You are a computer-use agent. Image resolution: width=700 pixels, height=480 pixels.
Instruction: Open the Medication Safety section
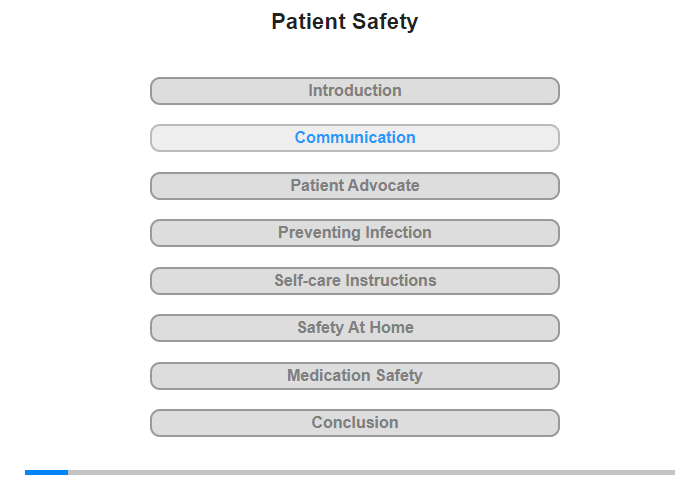pyautogui.click(x=354, y=376)
